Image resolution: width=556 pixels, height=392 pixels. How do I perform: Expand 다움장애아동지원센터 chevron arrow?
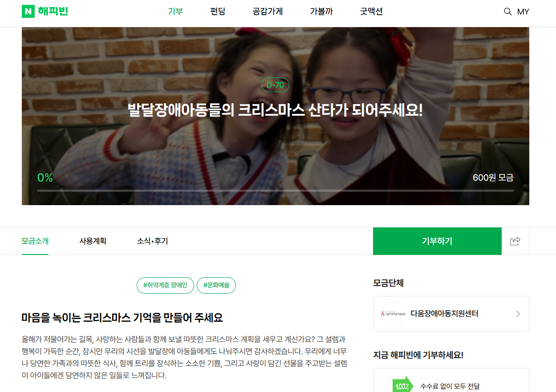coord(518,314)
